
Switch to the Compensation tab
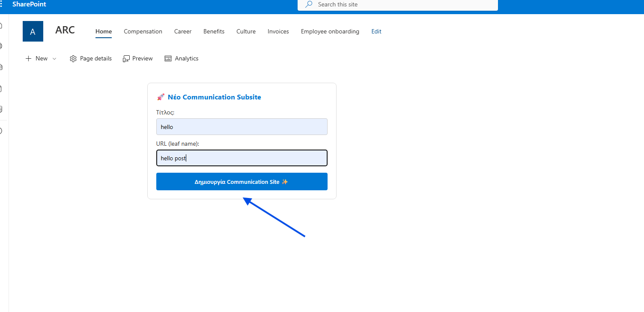pos(143,31)
